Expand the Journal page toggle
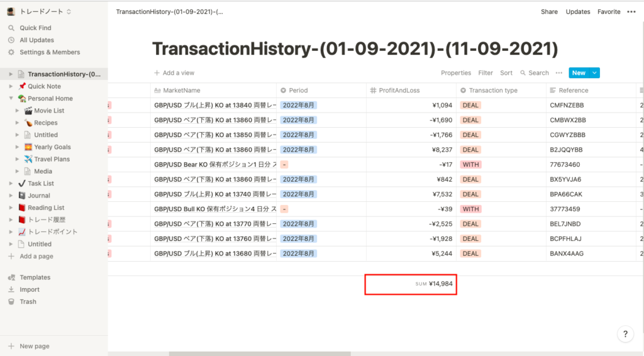Image resolution: width=644 pixels, height=356 pixels. 11,196
